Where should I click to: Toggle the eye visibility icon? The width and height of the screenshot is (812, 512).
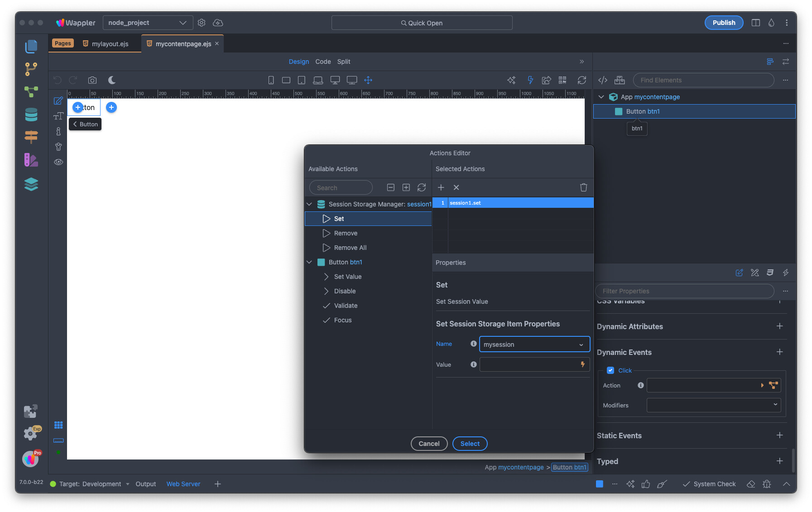pos(58,162)
